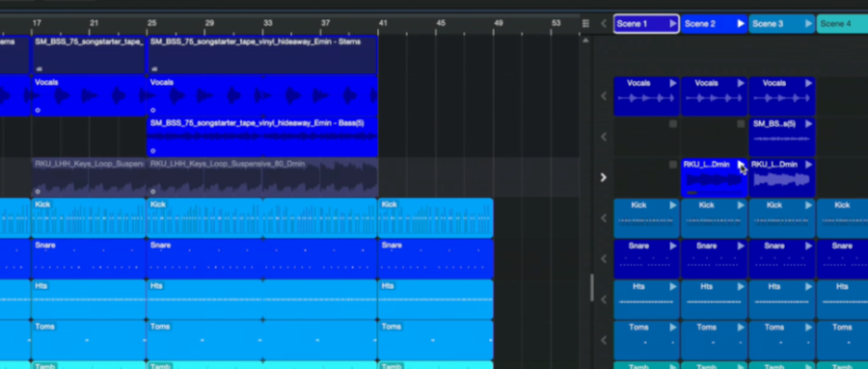Click the Kick row launcher arrow
This screenshot has height=369, width=868.
604,218
